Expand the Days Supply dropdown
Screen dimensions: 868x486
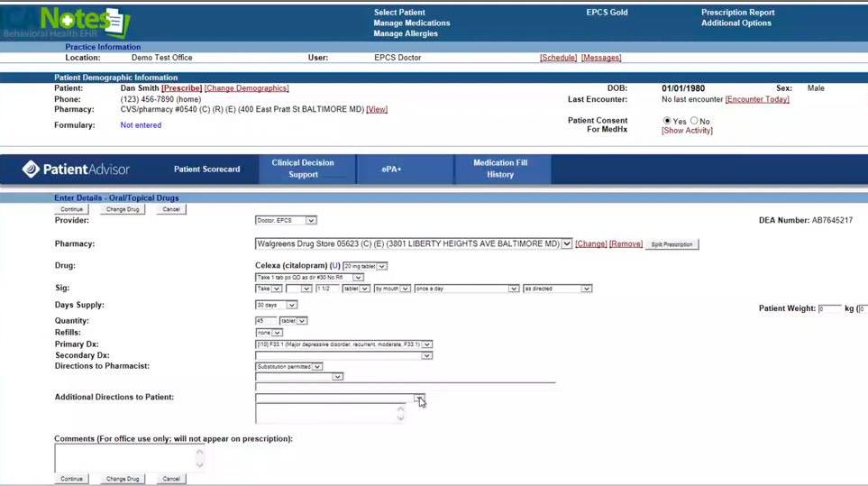277,305
